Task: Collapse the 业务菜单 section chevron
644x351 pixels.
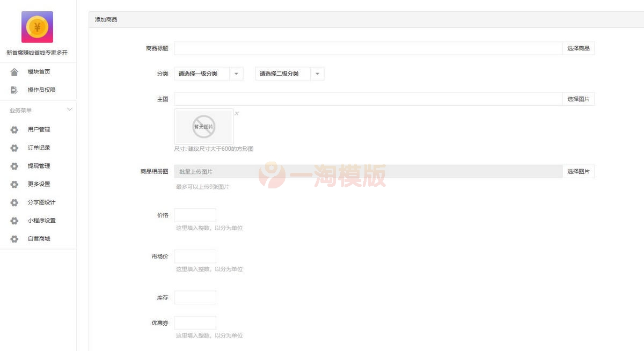Action: click(70, 109)
